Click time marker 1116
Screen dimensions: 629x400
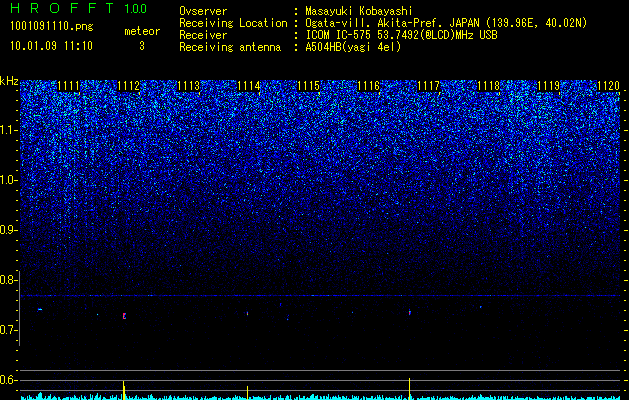point(369,86)
